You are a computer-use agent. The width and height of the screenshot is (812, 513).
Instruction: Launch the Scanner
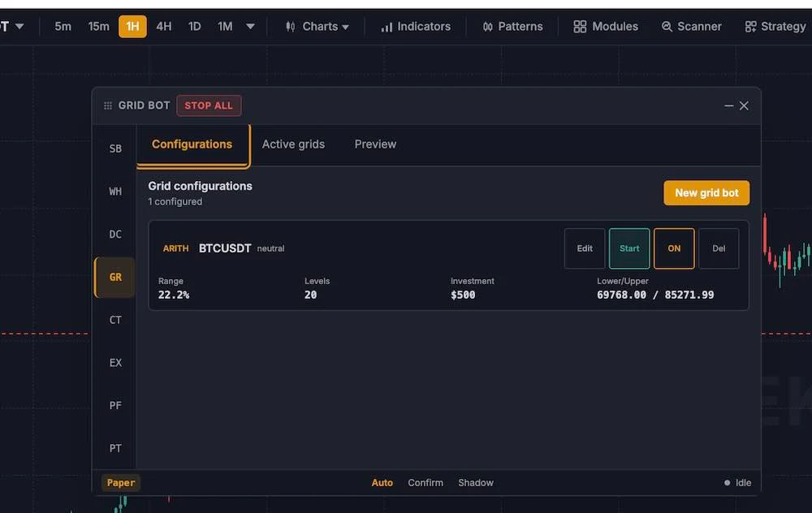[x=691, y=27]
